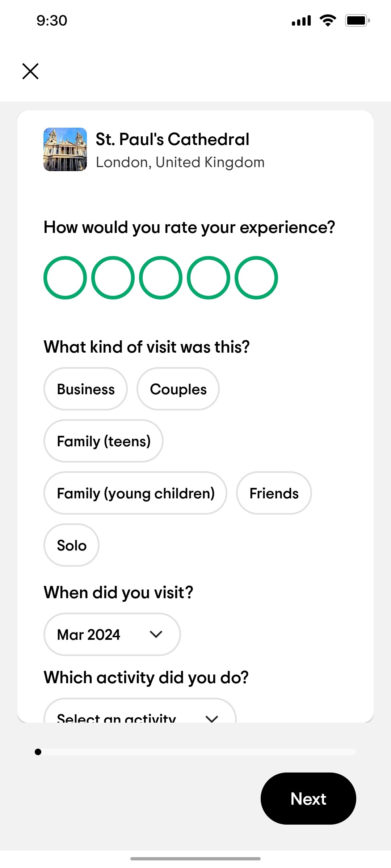Select the middle rating circle
The width and height of the screenshot is (391, 868).
[161, 277]
